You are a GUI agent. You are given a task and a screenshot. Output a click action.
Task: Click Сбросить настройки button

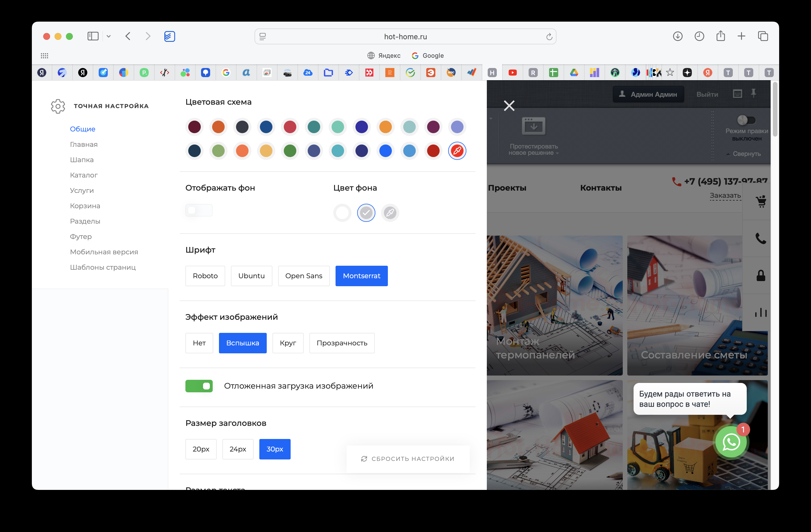[408, 459]
